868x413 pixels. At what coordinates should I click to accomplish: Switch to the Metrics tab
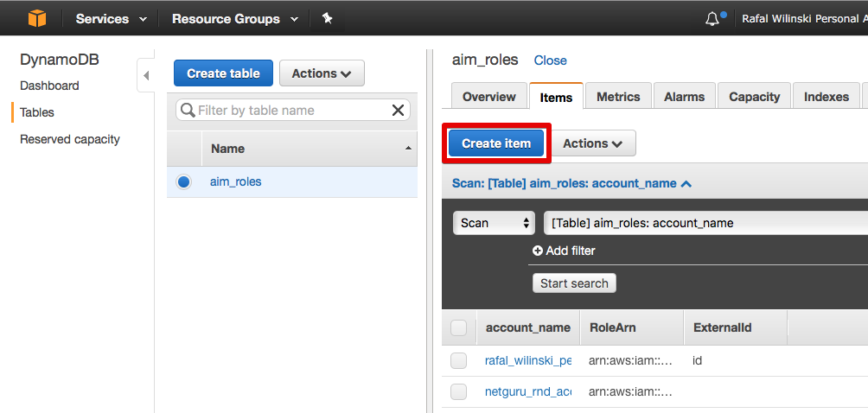(618, 97)
